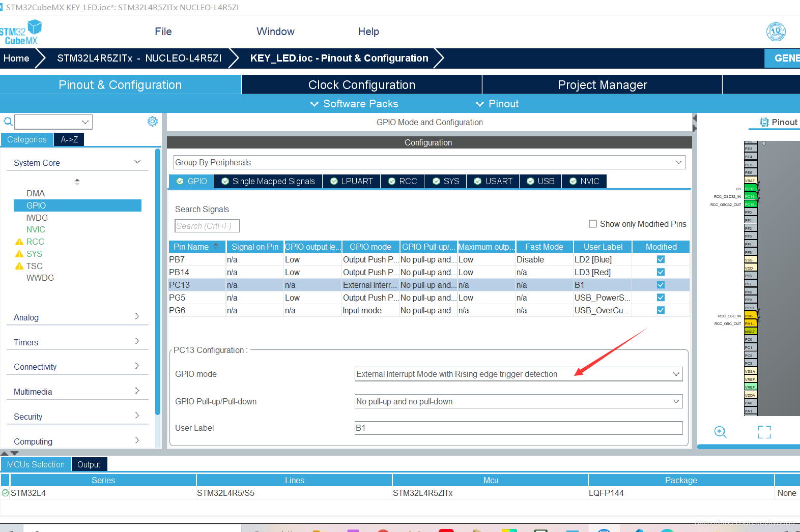Select GPIO in System Core tree
This screenshot has height=532, width=800.
point(77,205)
